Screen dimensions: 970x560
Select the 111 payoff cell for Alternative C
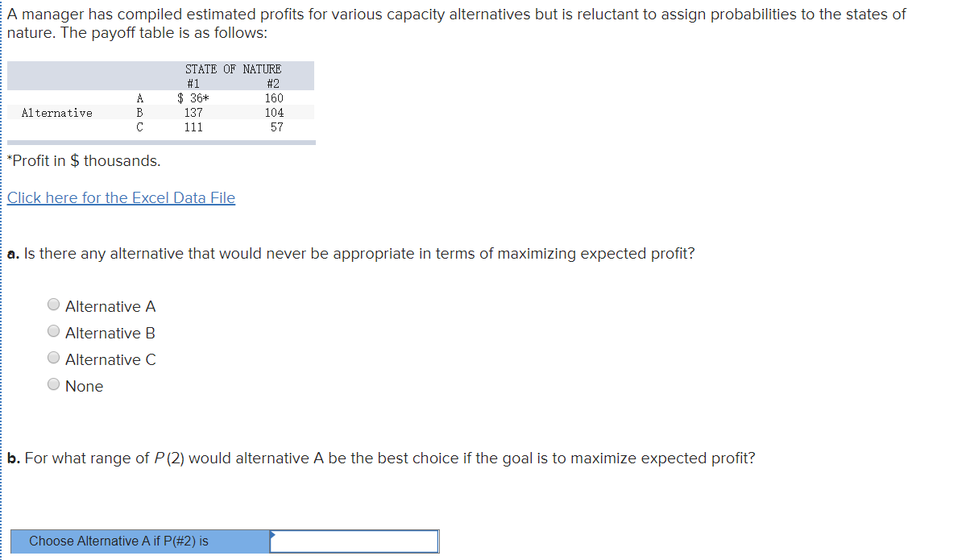(193, 127)
